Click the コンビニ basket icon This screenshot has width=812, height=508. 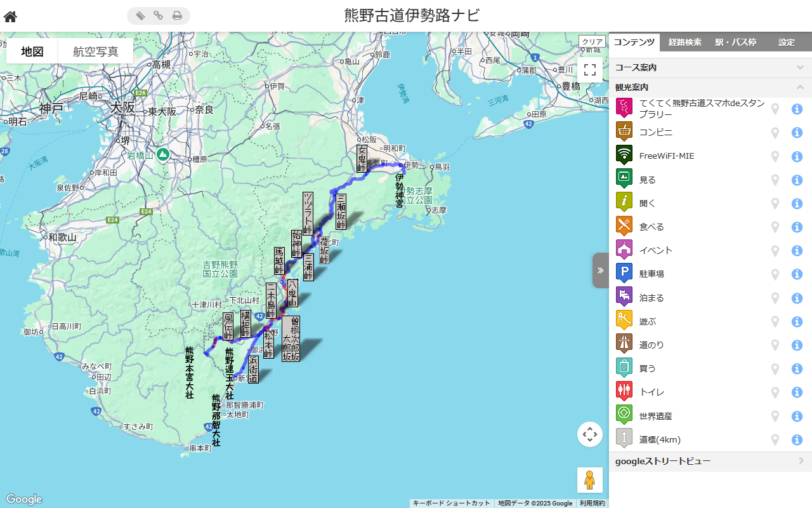click(x=624, y=132)
